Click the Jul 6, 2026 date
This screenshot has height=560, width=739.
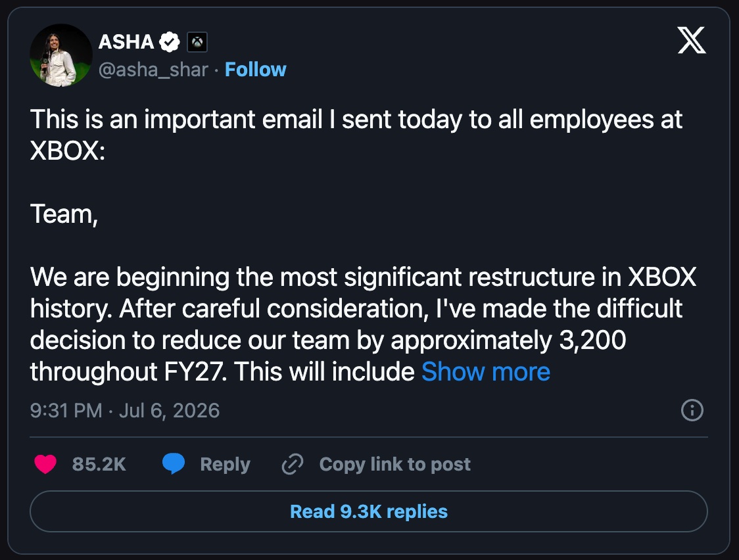[x=169, y=411]
